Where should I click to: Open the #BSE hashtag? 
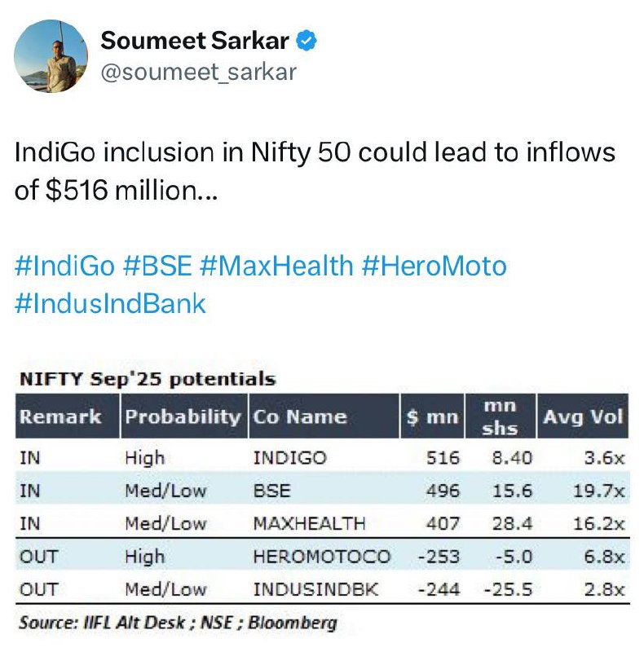coord(157,266)
